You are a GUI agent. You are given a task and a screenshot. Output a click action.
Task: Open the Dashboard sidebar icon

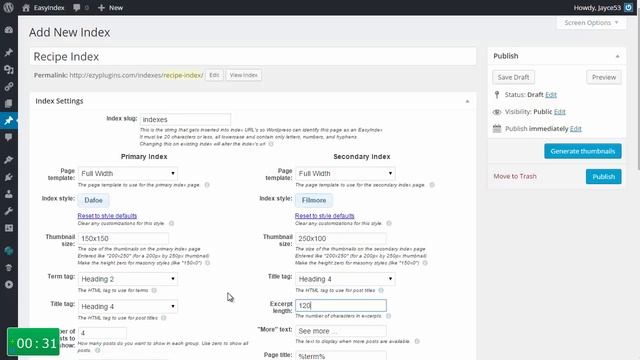click(x=9, y=30)
